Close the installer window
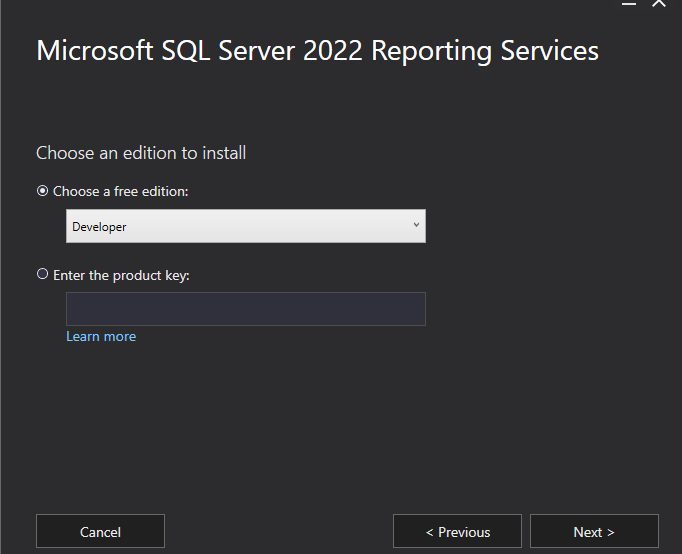The height and width of the screenshot is (554, 682). pos(659,3)
